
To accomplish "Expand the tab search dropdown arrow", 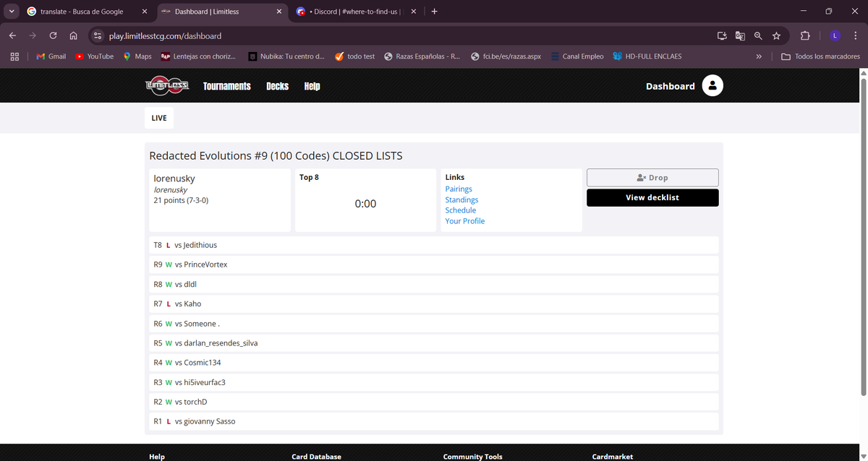I will [x=11, y=11].
